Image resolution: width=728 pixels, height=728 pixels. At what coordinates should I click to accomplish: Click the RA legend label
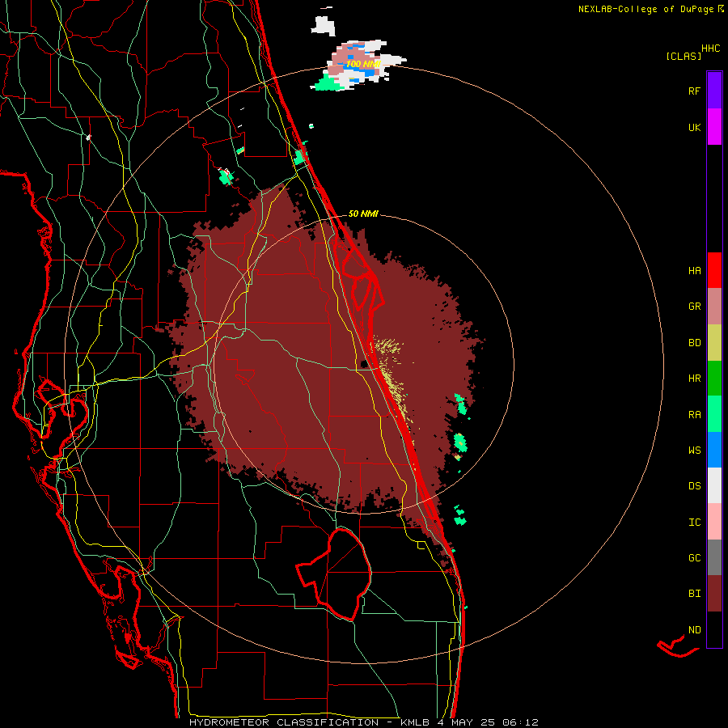tap(694, 414)
